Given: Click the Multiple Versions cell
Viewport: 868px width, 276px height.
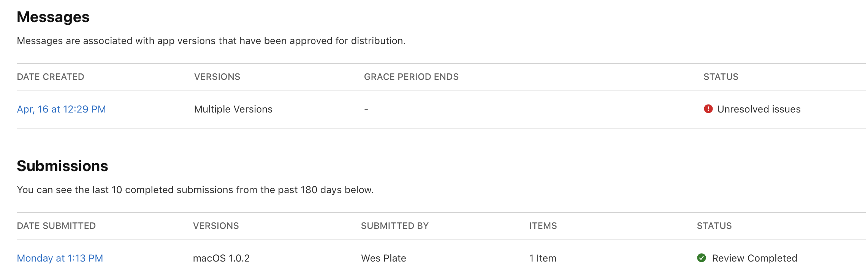Looking at the screenshot, I should point(233,109).
